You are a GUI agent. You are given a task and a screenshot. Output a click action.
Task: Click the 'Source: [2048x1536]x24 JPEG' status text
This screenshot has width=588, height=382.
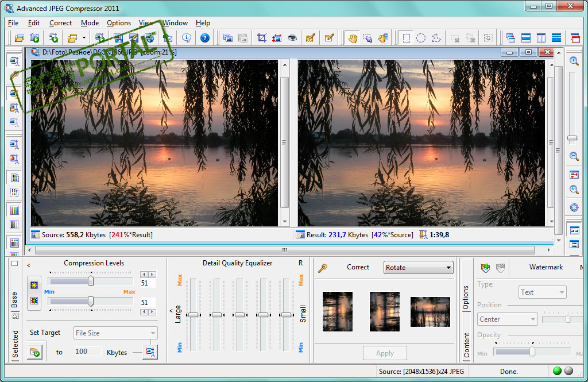[421, 372]
